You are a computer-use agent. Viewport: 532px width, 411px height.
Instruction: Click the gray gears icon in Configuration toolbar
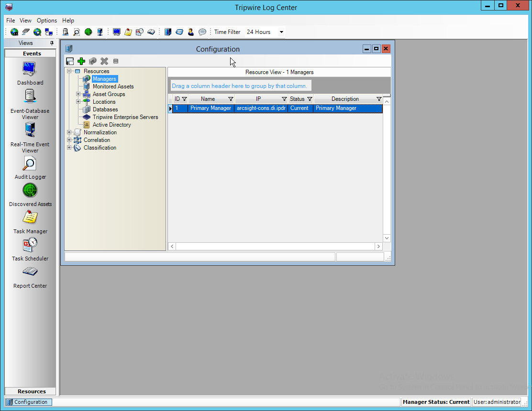93,61
